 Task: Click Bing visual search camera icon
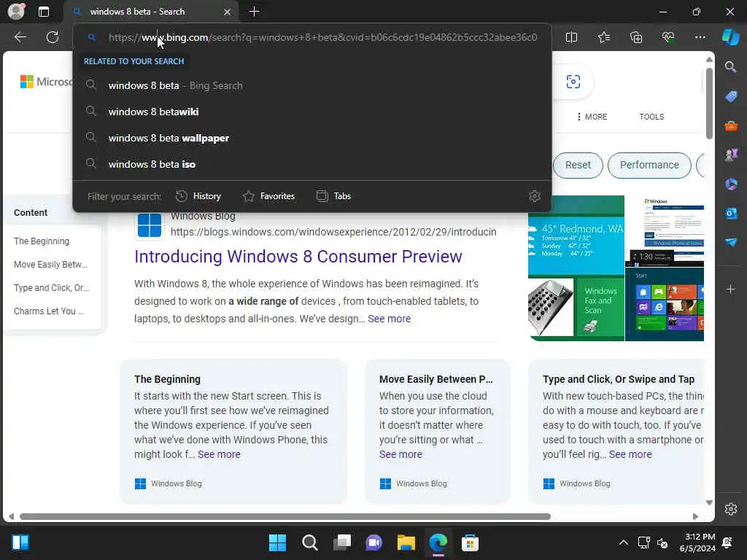pos(573,82)
